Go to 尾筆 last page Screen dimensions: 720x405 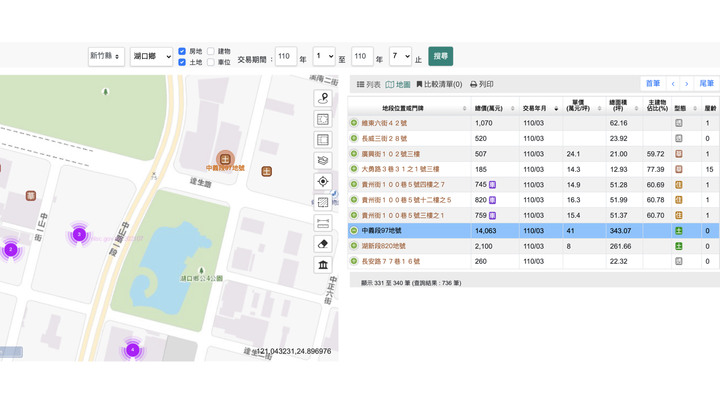tap(706, 84)
